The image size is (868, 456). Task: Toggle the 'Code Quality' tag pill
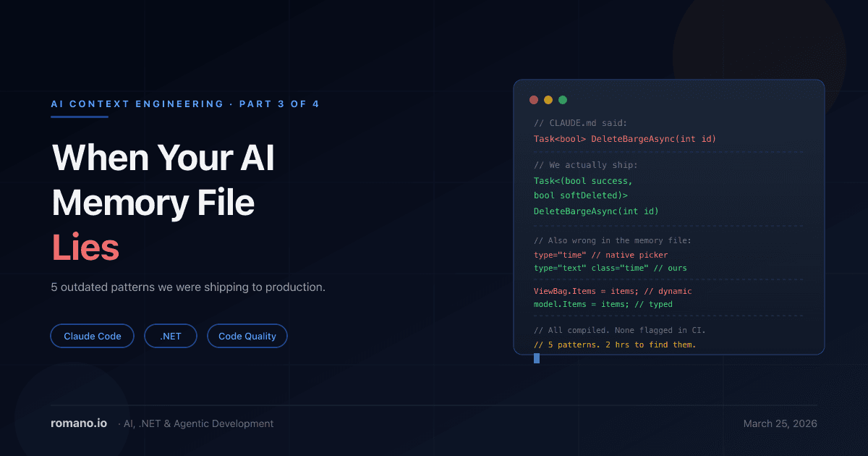247,336
